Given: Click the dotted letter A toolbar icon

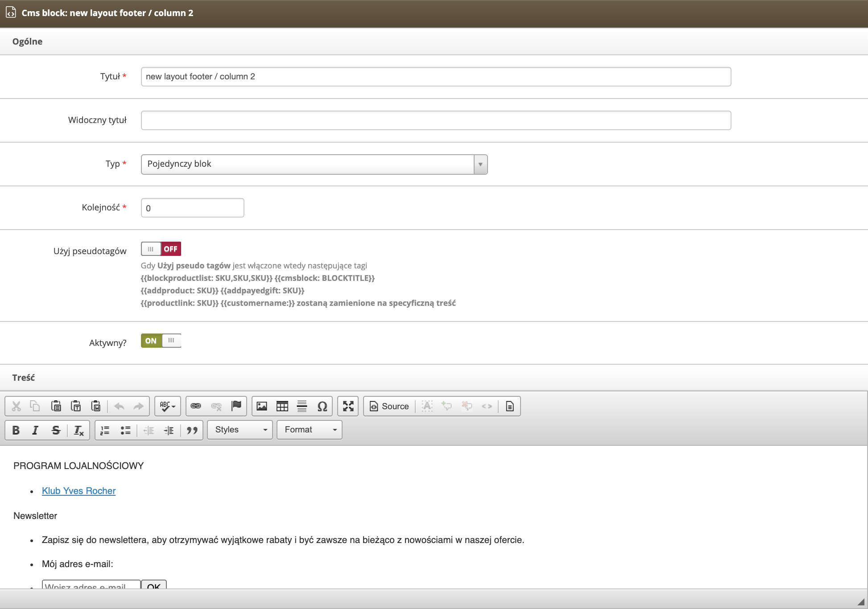Looking at the screenshot, I should (x=427, y=406).
